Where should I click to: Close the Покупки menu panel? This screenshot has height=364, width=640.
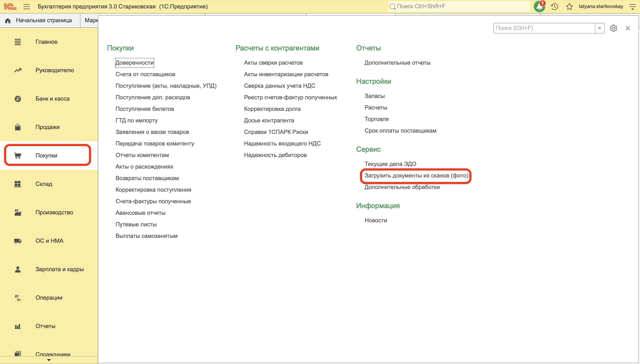(628, 28)
